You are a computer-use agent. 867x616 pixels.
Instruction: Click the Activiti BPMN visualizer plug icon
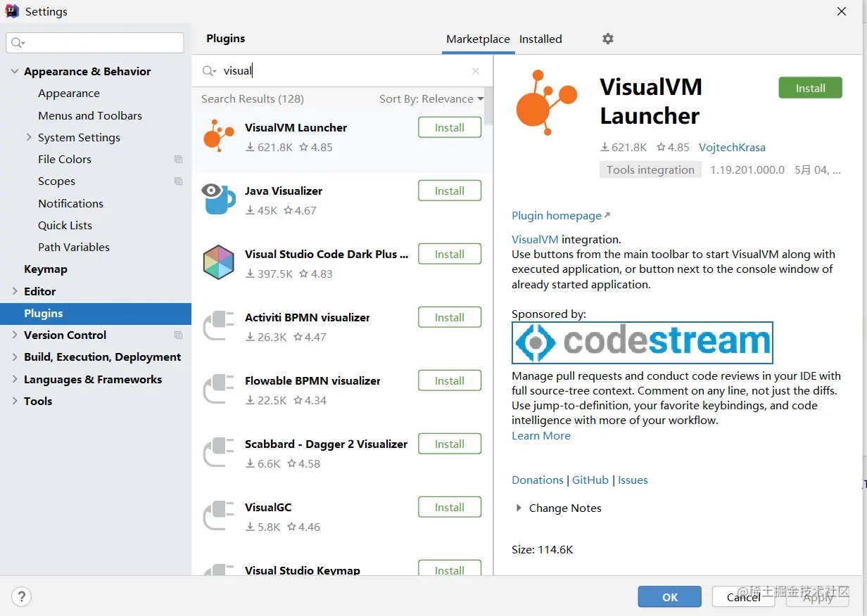(x=218, y=326)
